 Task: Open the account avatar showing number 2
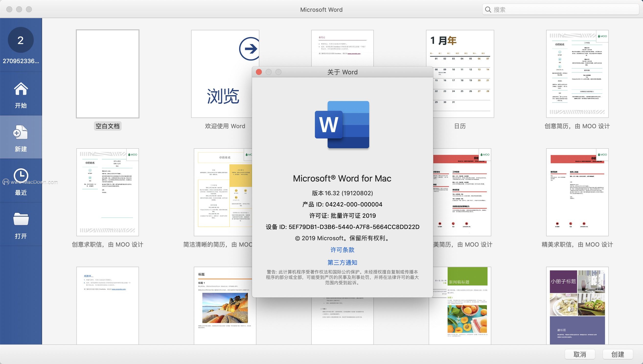click(x=21, y=40)
